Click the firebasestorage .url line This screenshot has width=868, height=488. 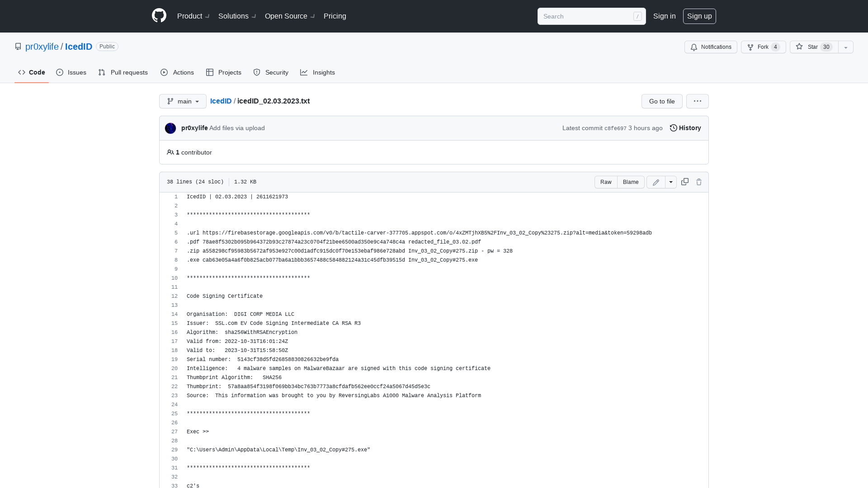419,233
